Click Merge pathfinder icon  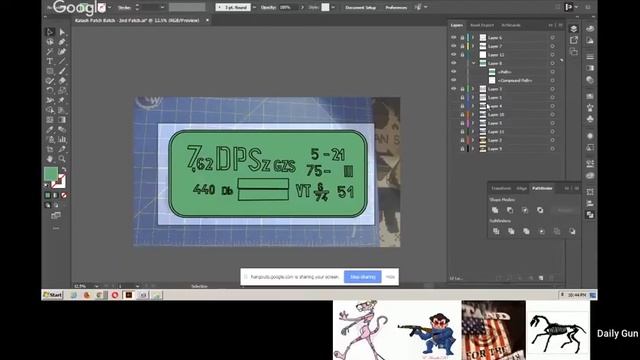[526, 231]
